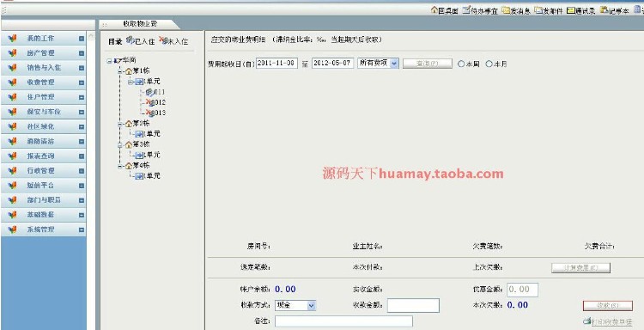Viewport: 644px width, 330px height.
Task: Open 发邮件 send mail tool
Action: pyautogui.click(x=549, y=10)
